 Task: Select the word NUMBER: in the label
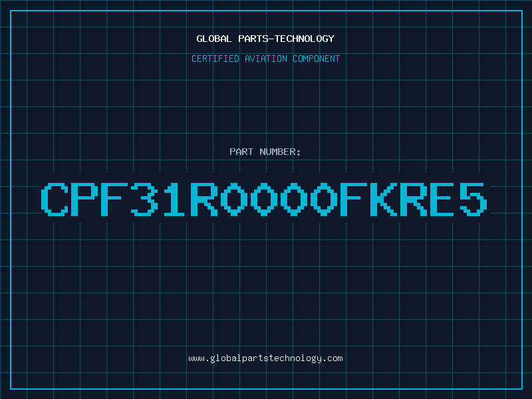pyautogui.click(x=280, y=152)
